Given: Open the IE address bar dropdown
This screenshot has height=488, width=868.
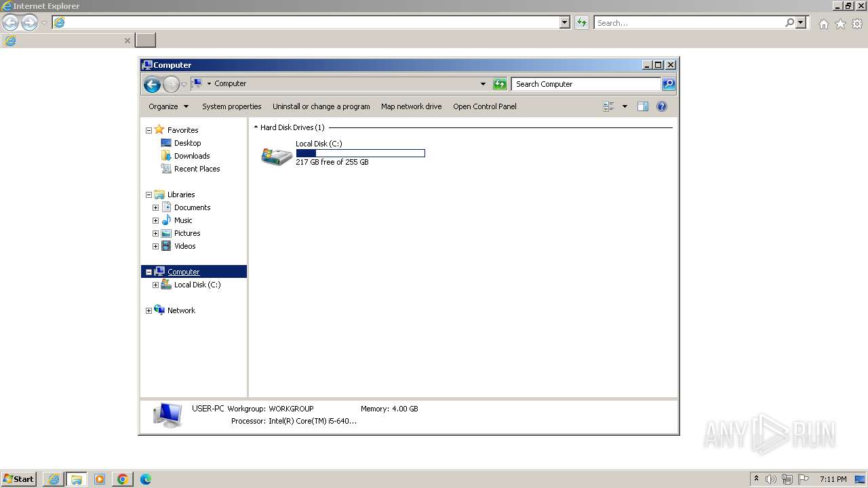Looking at the screenshot, I should [x=565, y=22].
